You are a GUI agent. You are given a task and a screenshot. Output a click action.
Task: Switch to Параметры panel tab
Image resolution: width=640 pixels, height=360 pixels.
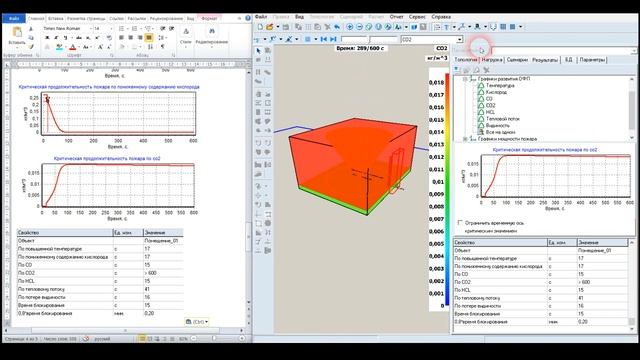[x=592, y=60]
